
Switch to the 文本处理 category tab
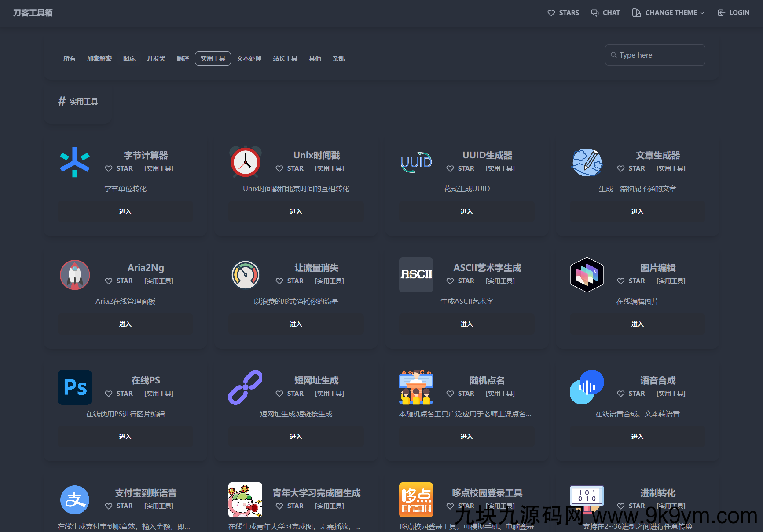pos(249,58)
